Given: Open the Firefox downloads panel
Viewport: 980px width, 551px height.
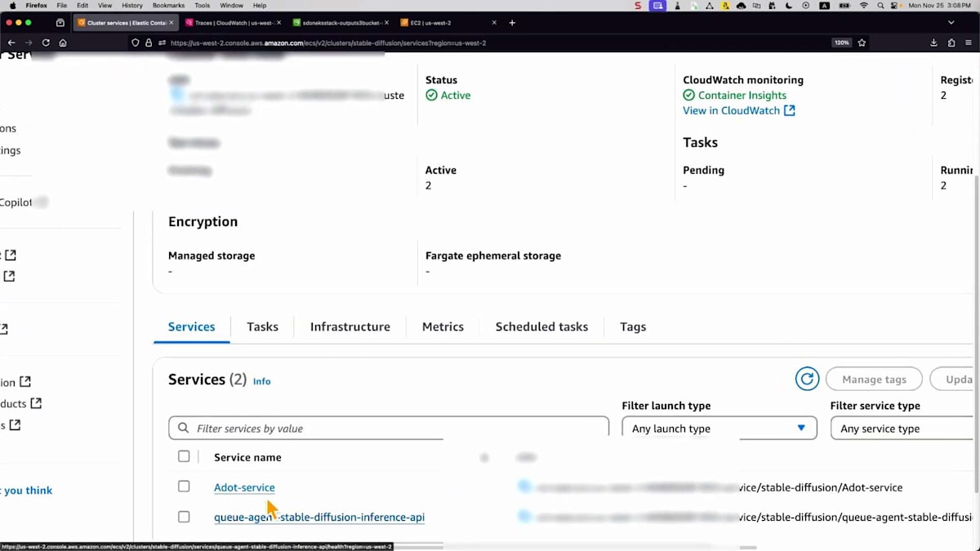Looking at the screenshot, I should click(933, 42).
